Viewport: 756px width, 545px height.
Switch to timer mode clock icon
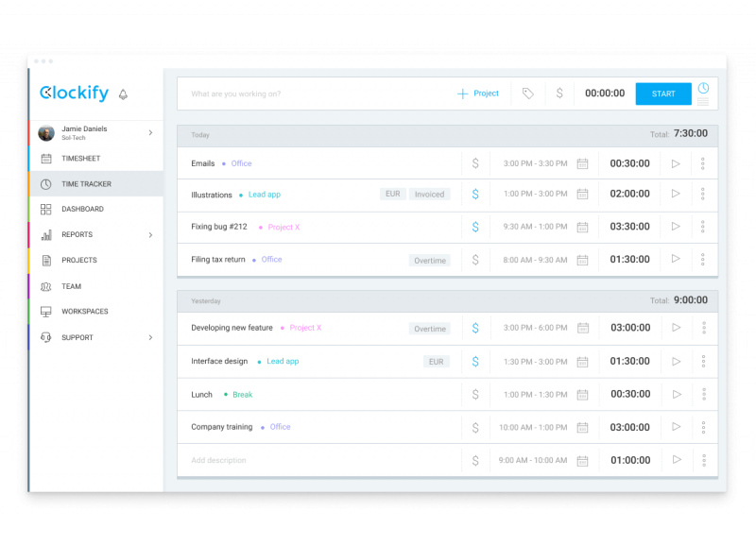click(x=703, y=88)
